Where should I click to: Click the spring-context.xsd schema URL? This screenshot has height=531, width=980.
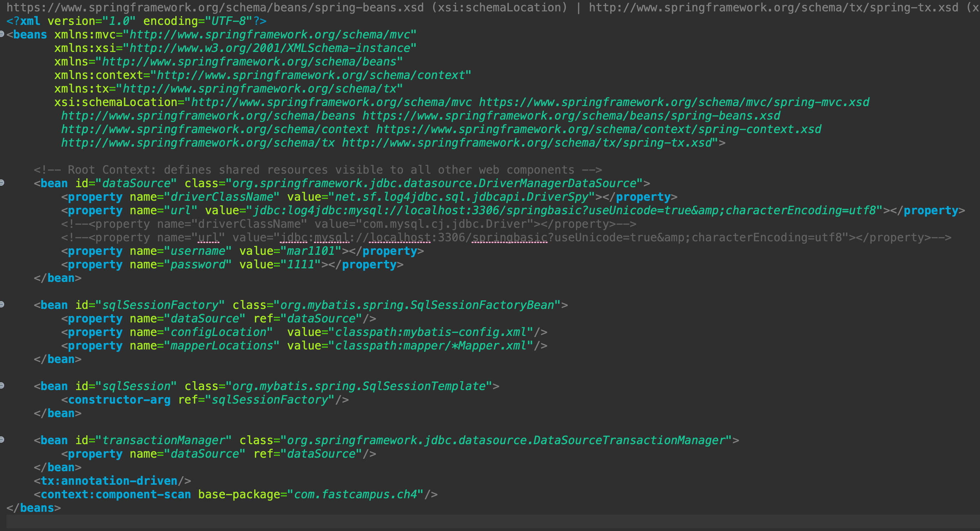[x=598, y=129]
